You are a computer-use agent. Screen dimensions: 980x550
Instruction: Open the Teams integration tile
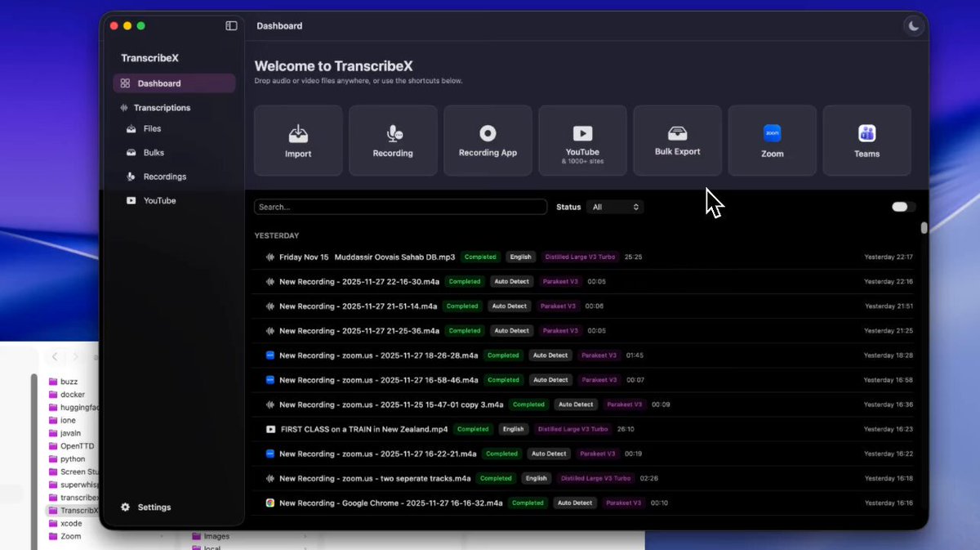[x=866, y=141]
